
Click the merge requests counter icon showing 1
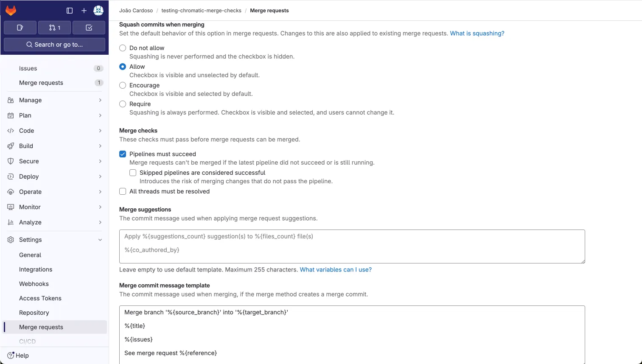click(x=54, y=27)
